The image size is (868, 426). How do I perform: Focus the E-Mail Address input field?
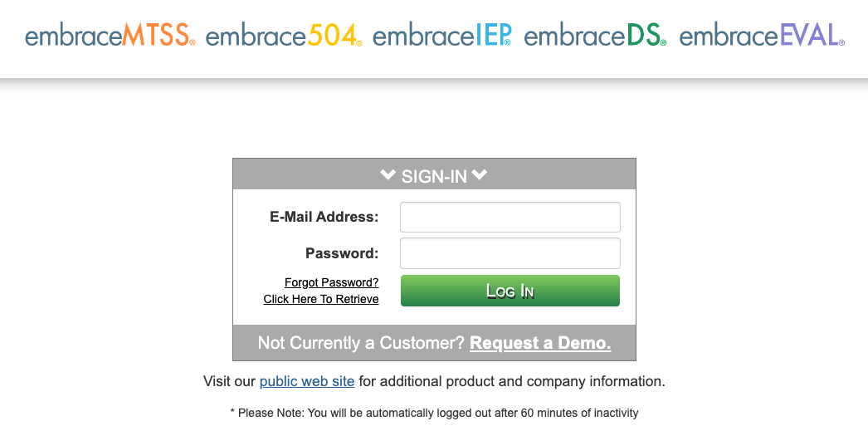[510, 218]
